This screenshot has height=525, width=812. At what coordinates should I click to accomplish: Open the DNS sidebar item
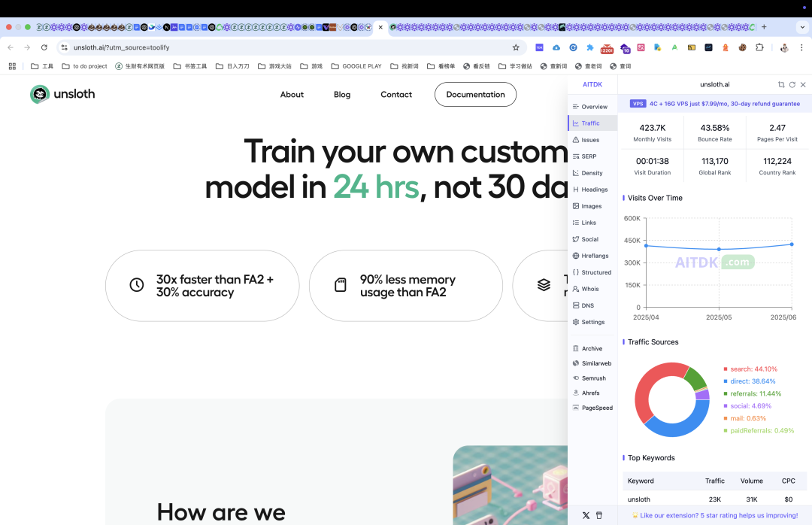592,306
